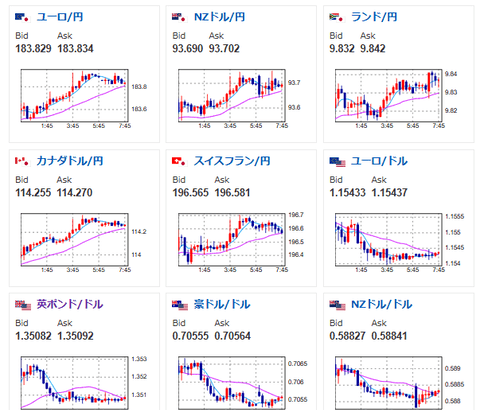Click the flag icon next to 英ポンド/ドル

(23, 305)
